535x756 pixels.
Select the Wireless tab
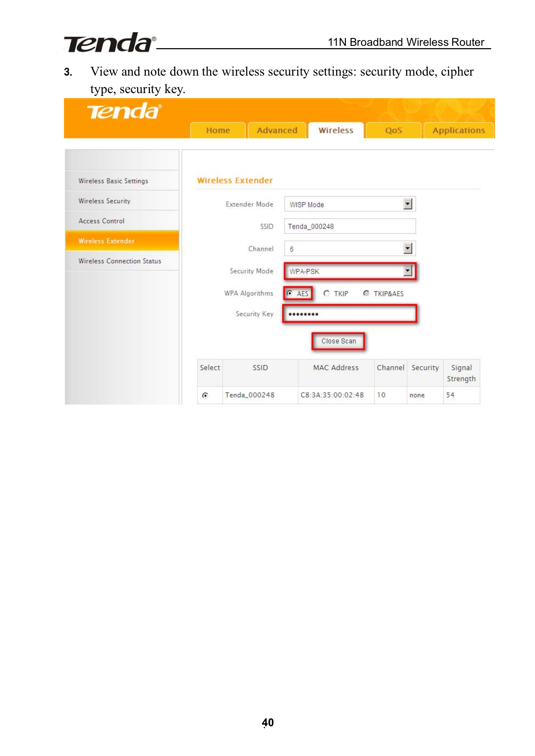coord(336,130)
